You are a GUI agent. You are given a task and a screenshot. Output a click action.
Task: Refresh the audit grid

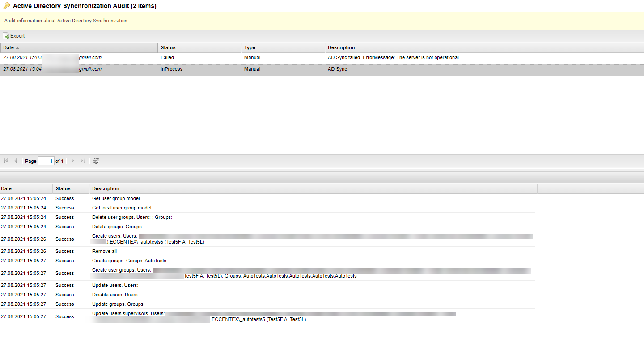[x=96, y=161]
